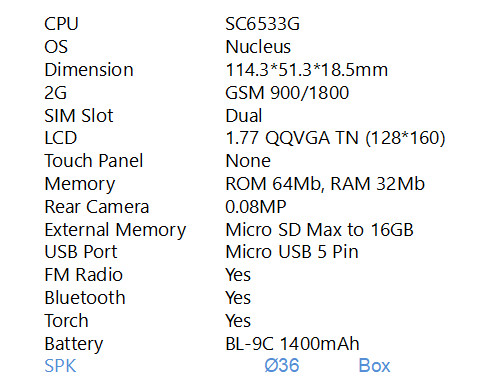Screen dimensions: 480x391
Task: Click the 114.3*51.3*18.5mm dimension value
Action: (307, 70)
